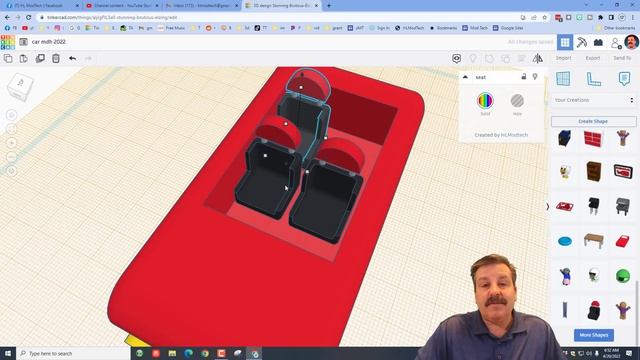The height and width of the screenshot is (360, 640).
Task: Select the Solid rainbow color swatch
Action: (x=485, y=100)
